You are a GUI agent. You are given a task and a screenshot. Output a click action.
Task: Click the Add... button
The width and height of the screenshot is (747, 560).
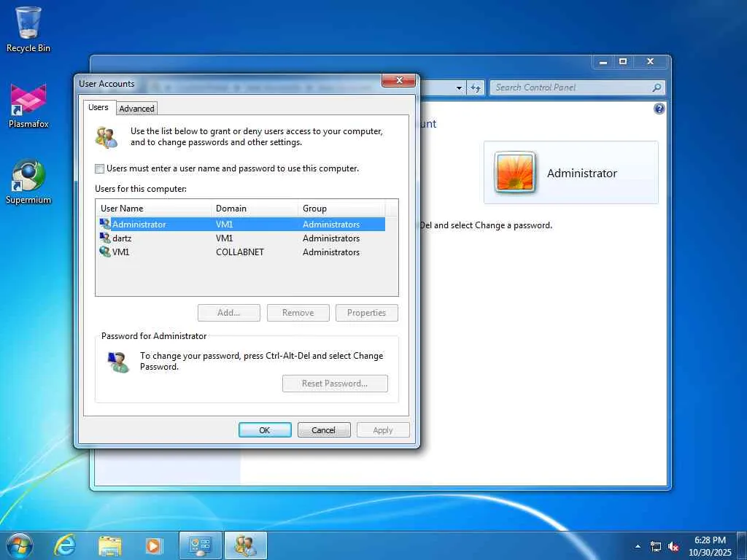tap(228, 313)
